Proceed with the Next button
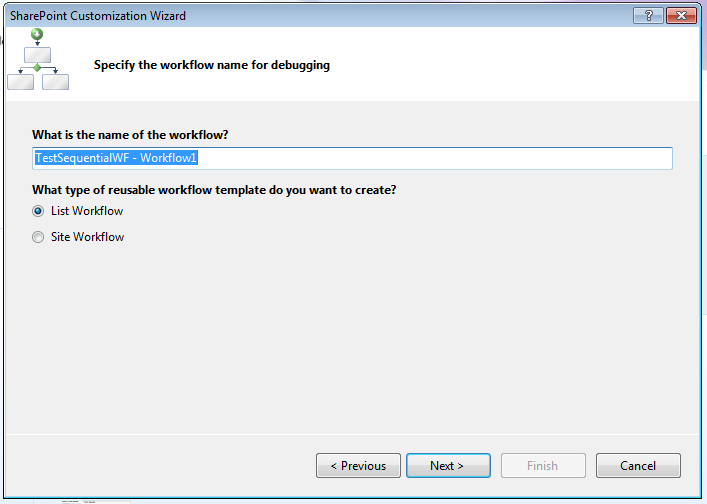Viewport: 707px width, 504px height. coord(448,465)
